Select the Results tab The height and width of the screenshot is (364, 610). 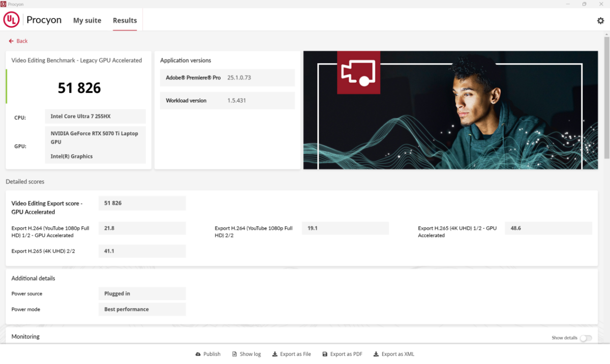pyautogui.click(x=125, y=20)
